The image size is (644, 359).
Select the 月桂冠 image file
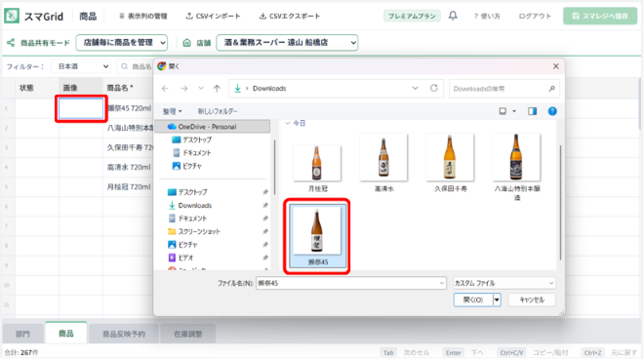point(317,169)
